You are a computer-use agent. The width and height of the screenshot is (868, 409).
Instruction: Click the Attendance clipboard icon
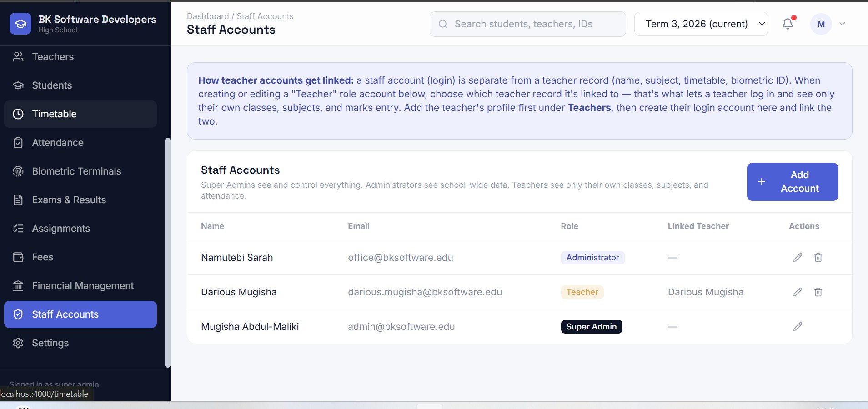18,143
